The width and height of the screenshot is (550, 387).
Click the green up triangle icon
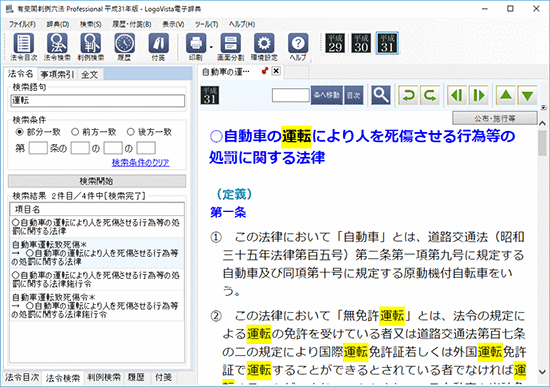click(x=505, y=95)
